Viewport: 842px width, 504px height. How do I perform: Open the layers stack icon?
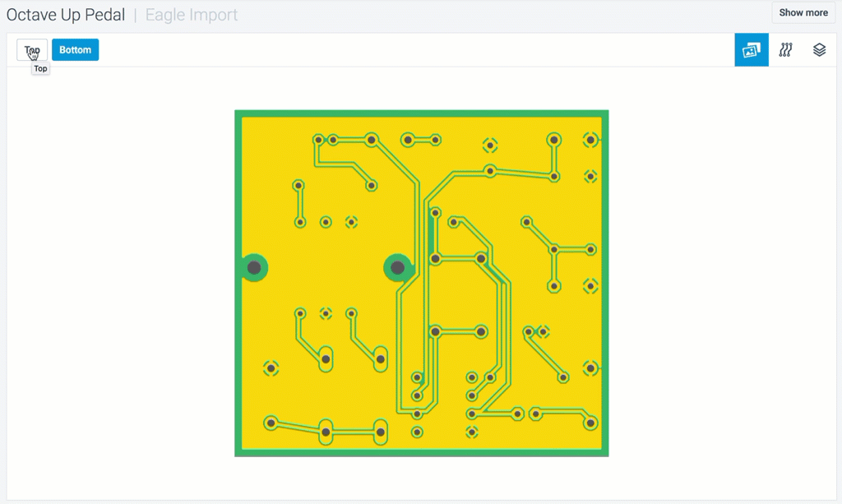point(819,50)
